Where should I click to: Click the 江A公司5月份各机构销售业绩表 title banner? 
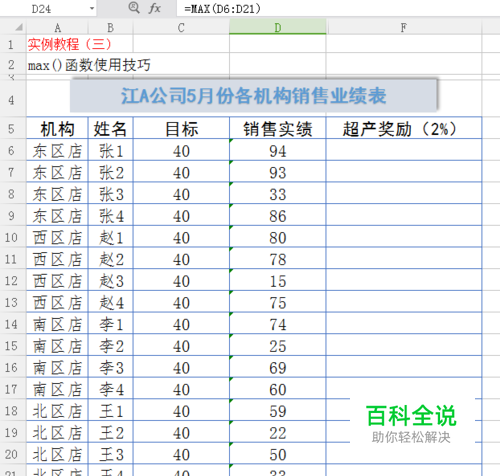tap(253, 96)
